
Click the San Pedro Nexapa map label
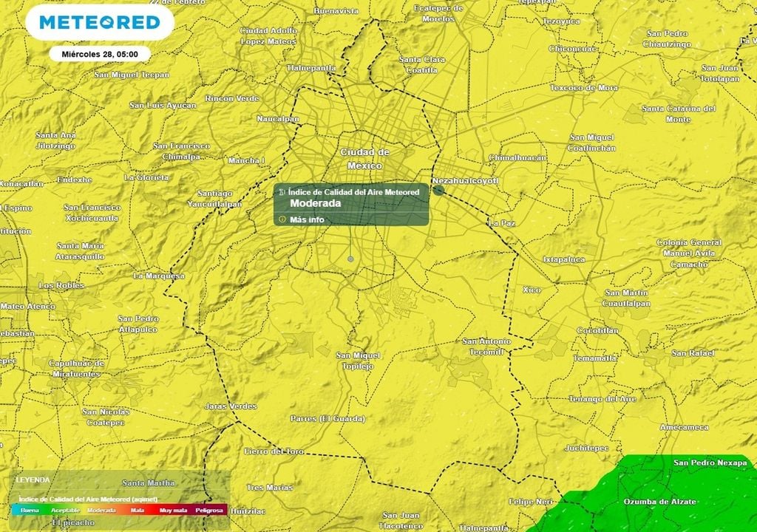point(710,463)
